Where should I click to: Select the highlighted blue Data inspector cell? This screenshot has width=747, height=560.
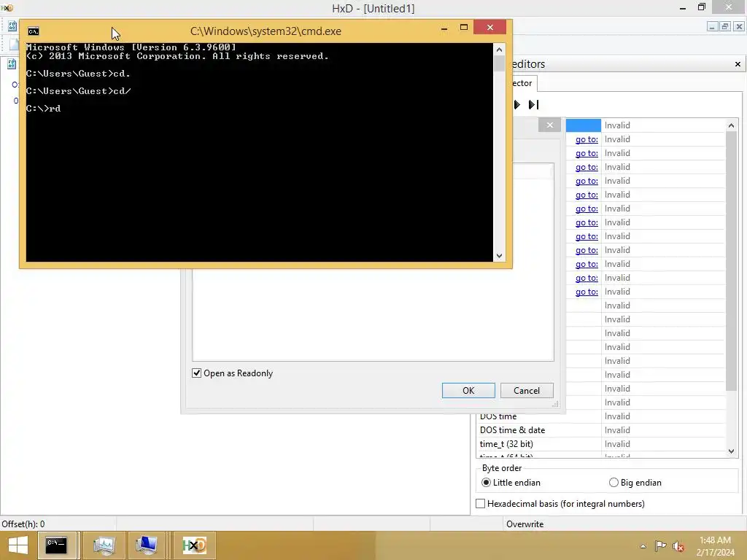pos(584,125)
